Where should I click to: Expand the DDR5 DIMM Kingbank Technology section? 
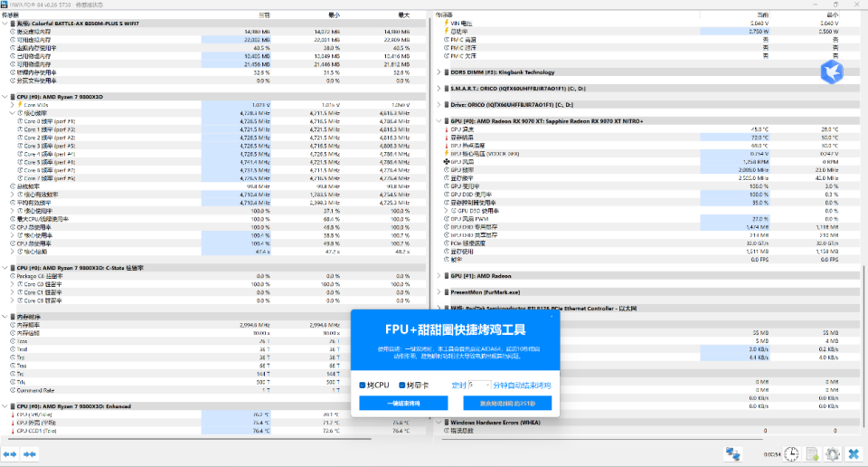pyautogui.click(x=439, y=72)
